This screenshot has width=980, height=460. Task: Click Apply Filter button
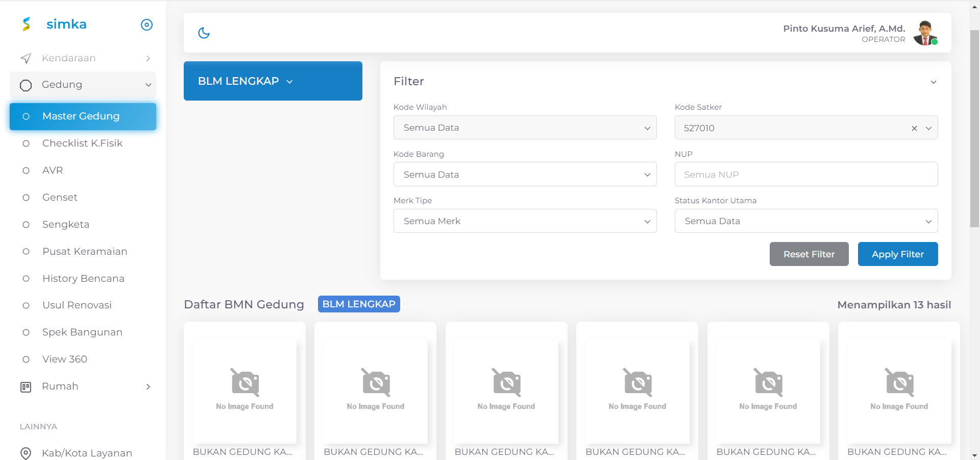898,254
